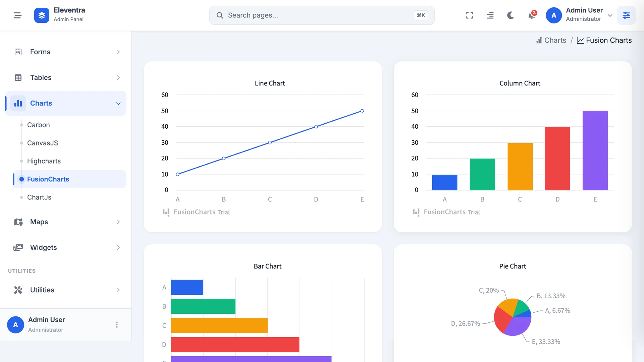Open the Utilities menu item
This screenshot has width=644, height=362.
[x=66, y=290]
